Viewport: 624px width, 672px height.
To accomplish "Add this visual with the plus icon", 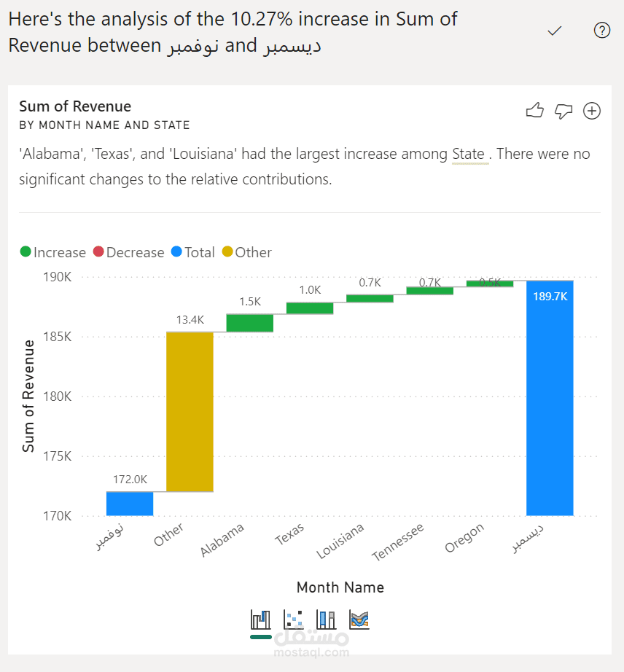I will [591, 111].
